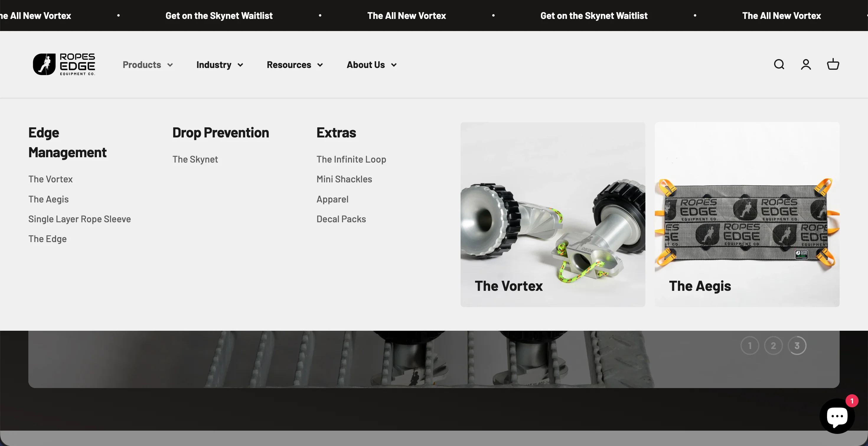Click the Drop Prevention heading
This screenshot has height=446, width=868.
coord(221,133)
